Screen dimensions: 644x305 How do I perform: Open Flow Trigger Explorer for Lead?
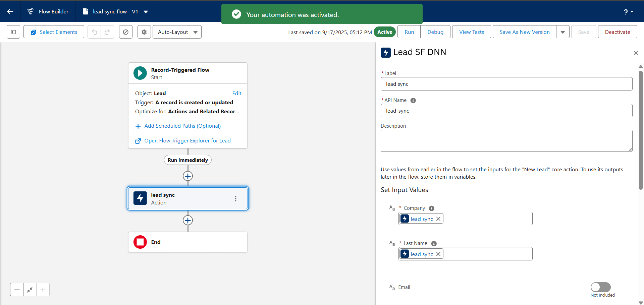click(x=187, y=140)
